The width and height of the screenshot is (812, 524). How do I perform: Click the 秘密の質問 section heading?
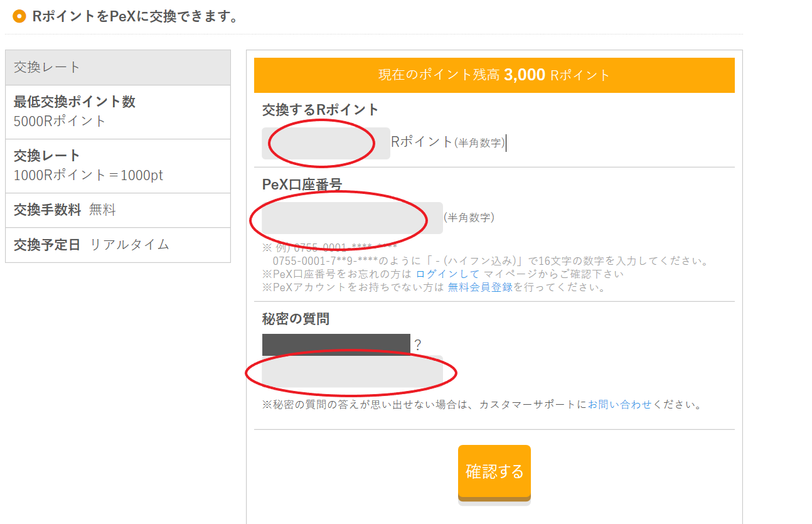coord(296,319)
